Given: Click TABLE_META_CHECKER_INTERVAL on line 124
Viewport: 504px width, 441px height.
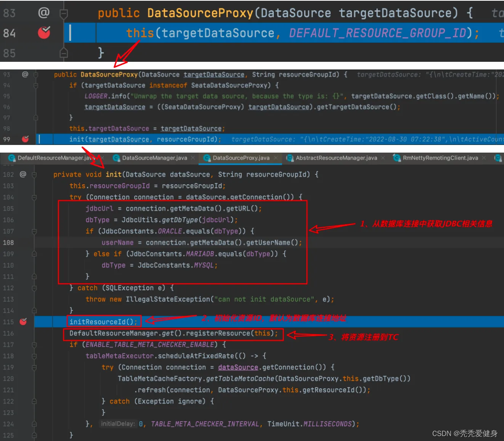Looking at the screenshot, I should tap(205, 424).
